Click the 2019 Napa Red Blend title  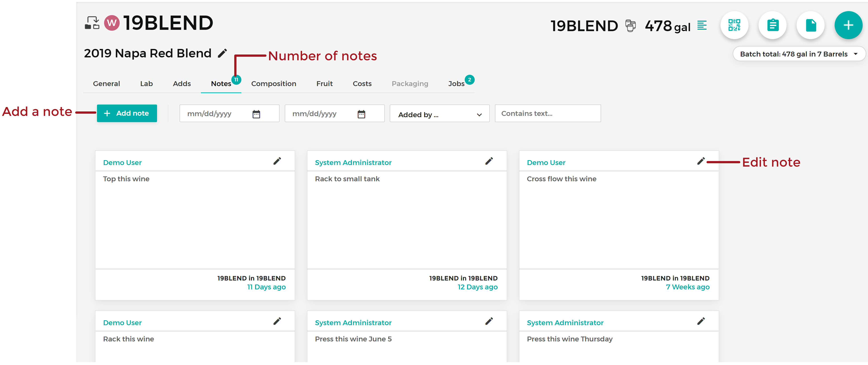147,53
